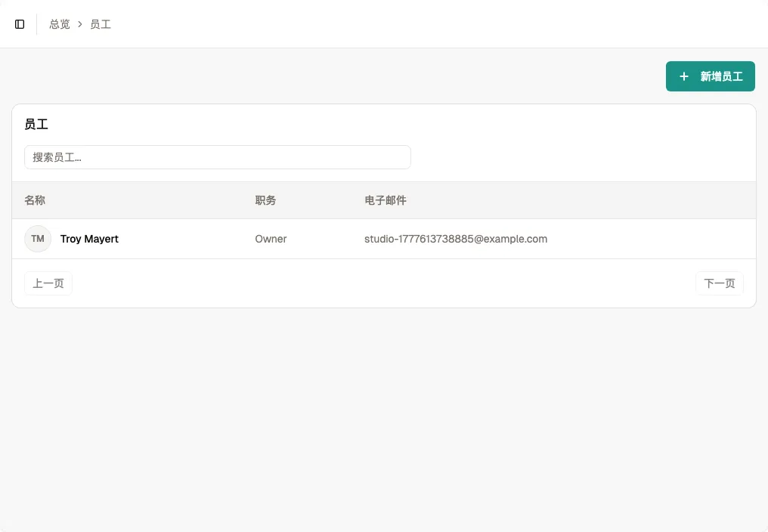Image resolution: width=768 pixels, height=532 pixels.
Task: Click the 员工 card heading
Action: 36,125
